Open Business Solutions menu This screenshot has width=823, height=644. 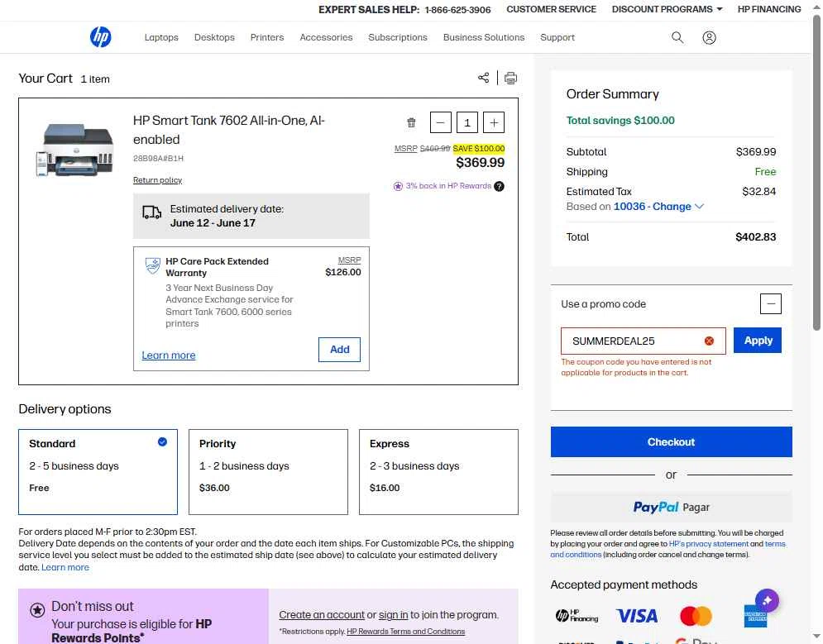[484, 37]
